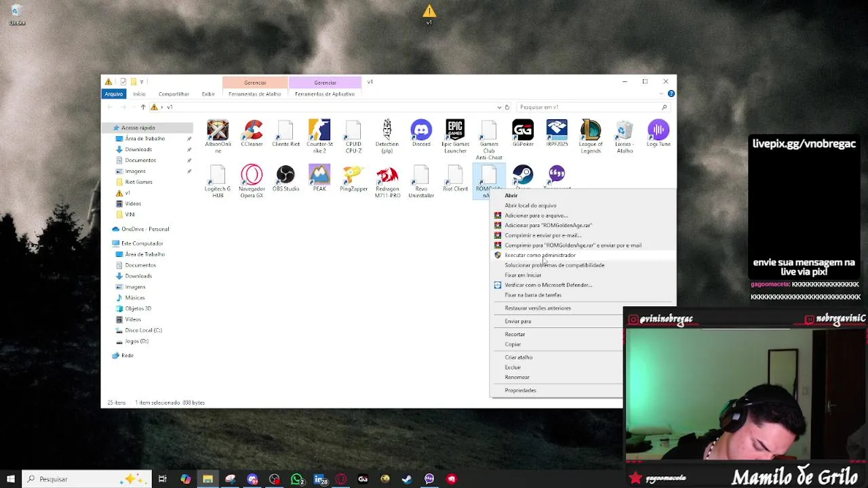Image resolution: width=868 pixels, height=488 pixels.
Task: Choose Excluir in context menu
Action: [513, 367]
